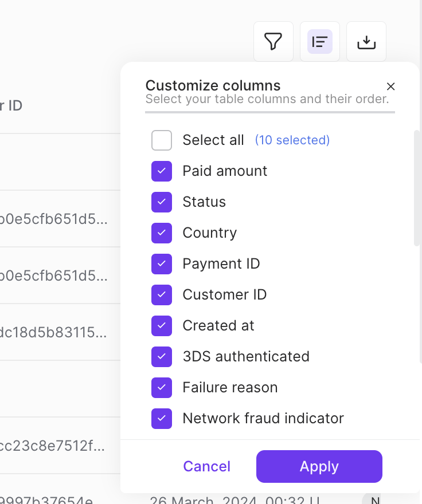This screenshot has height=504, width=422.
Task: Disable the Paid amount column
Action: point(162,171)
